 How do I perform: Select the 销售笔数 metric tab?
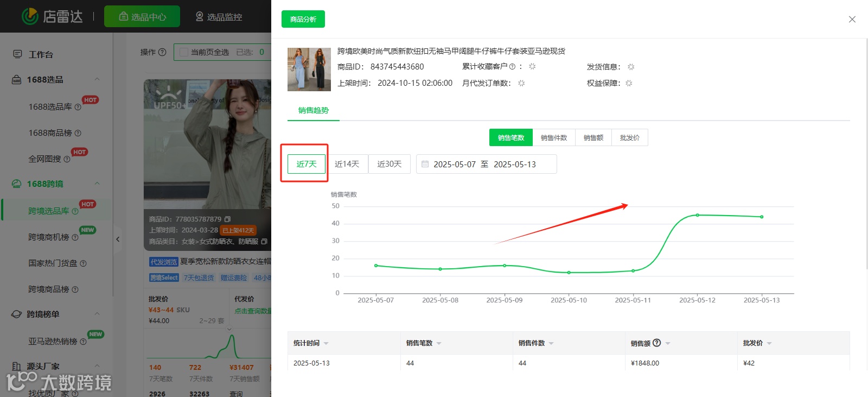(511, 137)
